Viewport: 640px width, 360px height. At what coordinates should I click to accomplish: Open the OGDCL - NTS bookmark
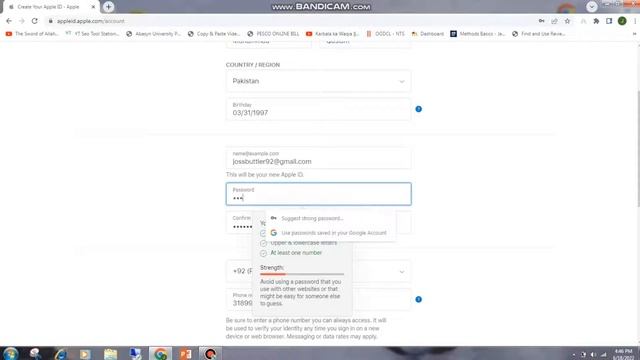coord(386,34)
